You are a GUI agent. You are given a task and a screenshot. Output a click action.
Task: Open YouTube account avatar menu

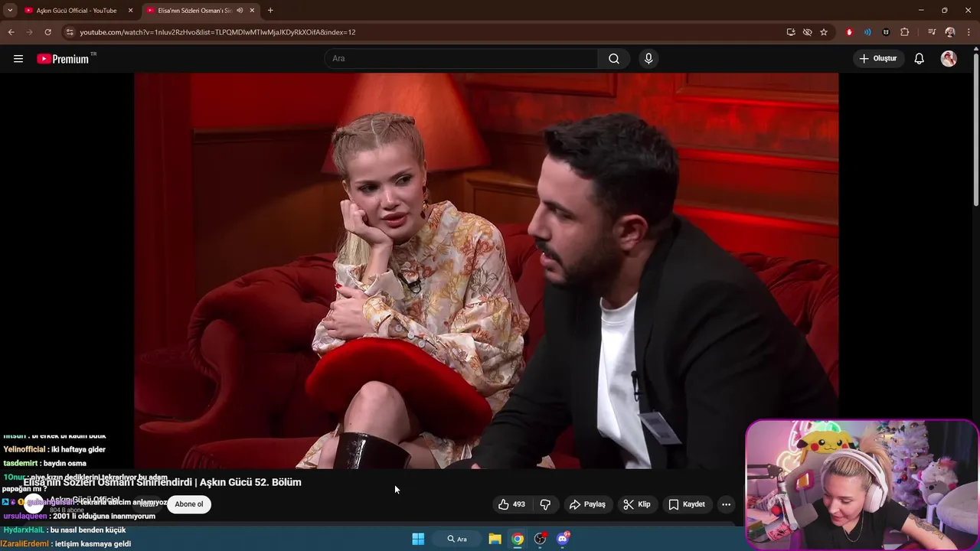coord(949,59)
